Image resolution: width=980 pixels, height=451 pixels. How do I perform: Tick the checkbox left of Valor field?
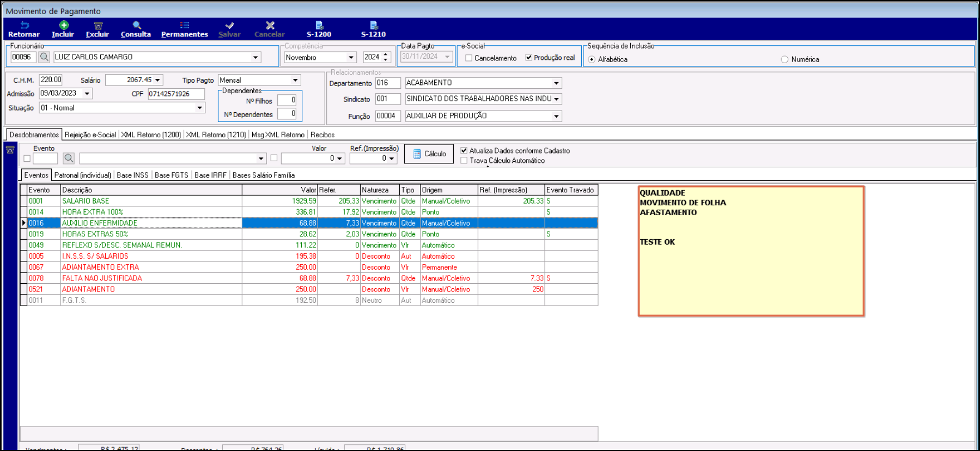(x=274, y=158)
